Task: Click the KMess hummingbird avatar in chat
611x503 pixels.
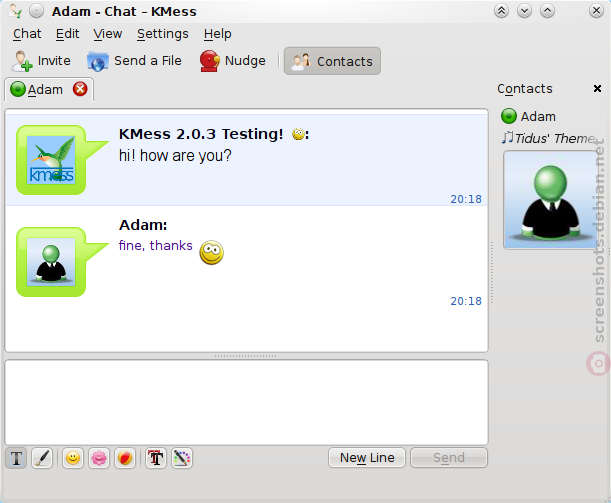Action: [x=51, y=160]
